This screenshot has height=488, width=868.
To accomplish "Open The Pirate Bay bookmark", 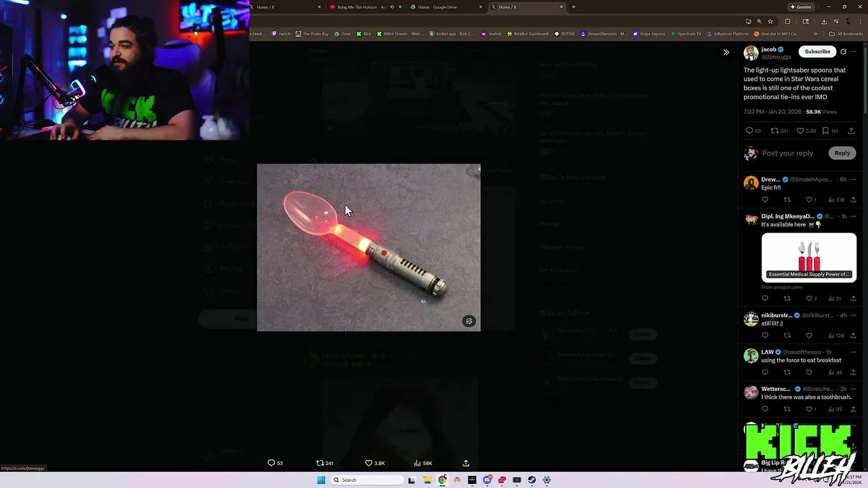I will (x=312, y=34).
